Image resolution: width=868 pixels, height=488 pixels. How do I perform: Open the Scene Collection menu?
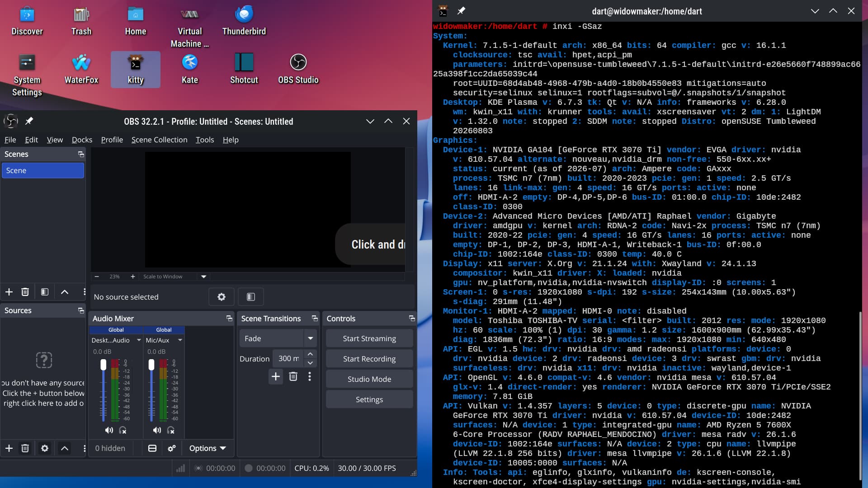160,140
